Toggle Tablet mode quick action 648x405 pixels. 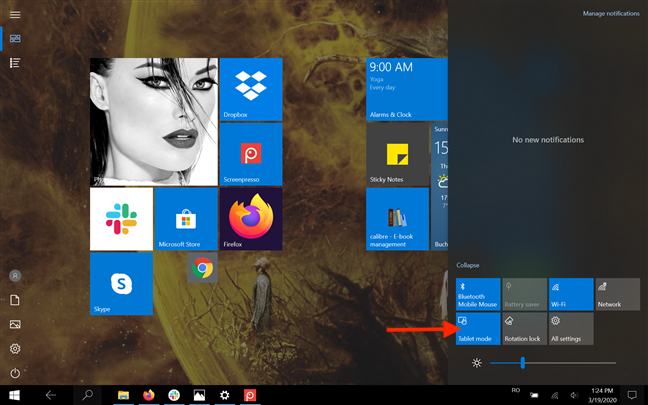point(478,329)
